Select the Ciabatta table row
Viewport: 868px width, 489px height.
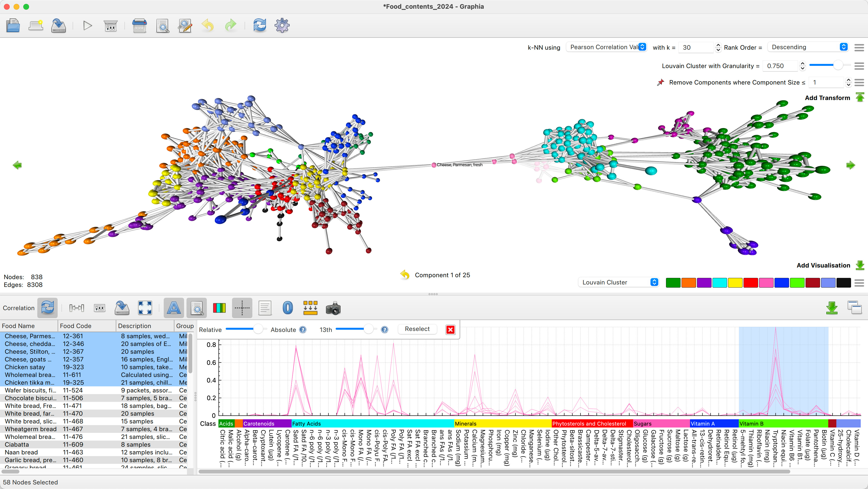(x=94, y=444)
